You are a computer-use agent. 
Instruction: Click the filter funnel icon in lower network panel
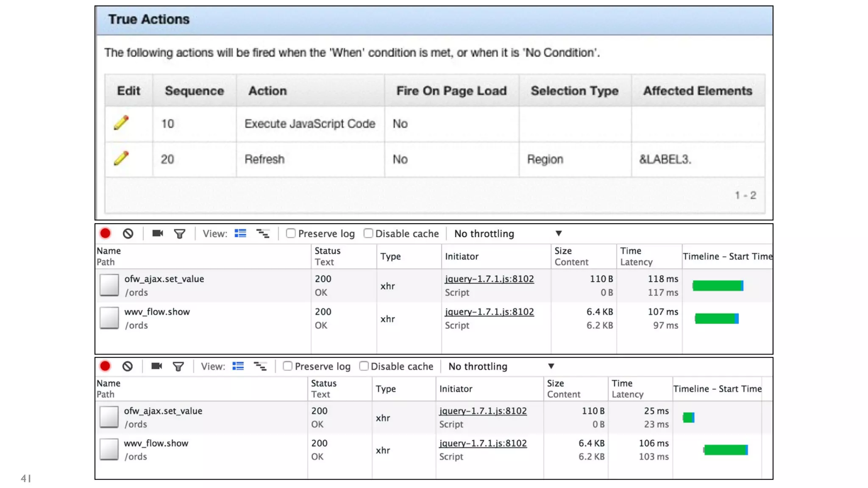[x=178, y=366]
